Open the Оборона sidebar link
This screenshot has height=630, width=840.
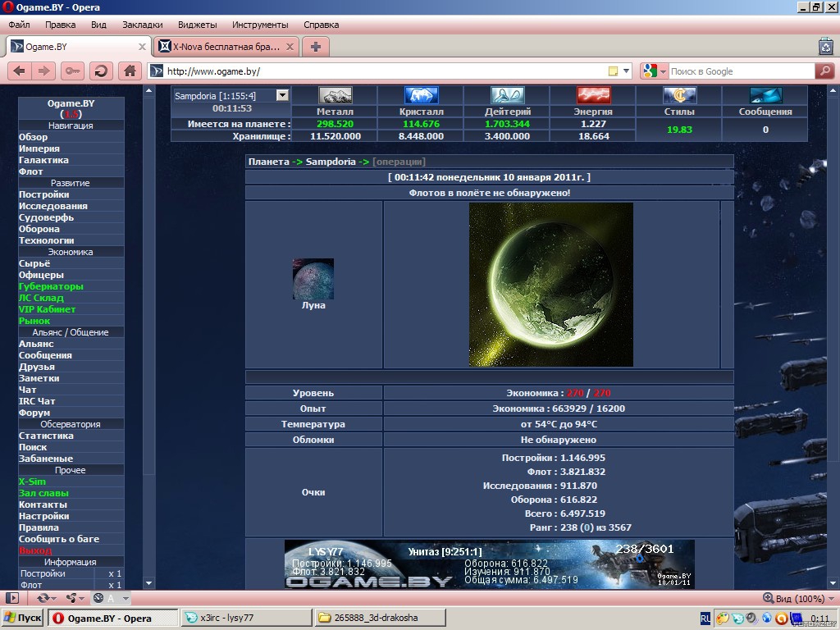39,229
